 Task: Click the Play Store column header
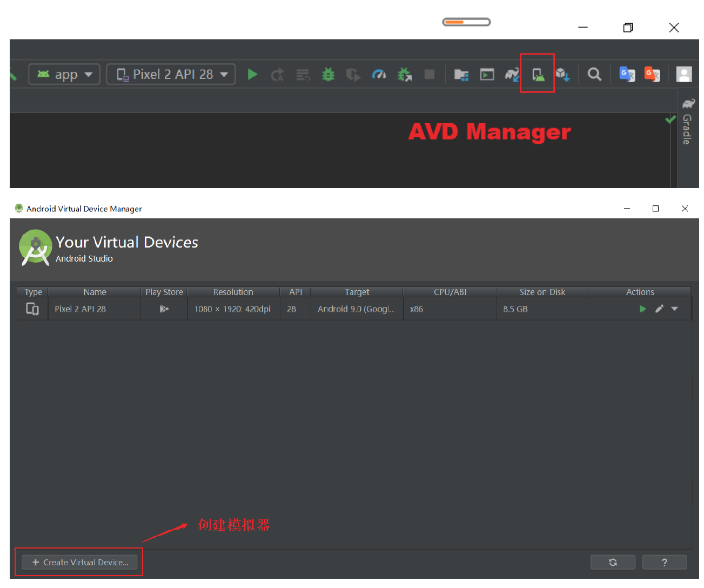164,292
